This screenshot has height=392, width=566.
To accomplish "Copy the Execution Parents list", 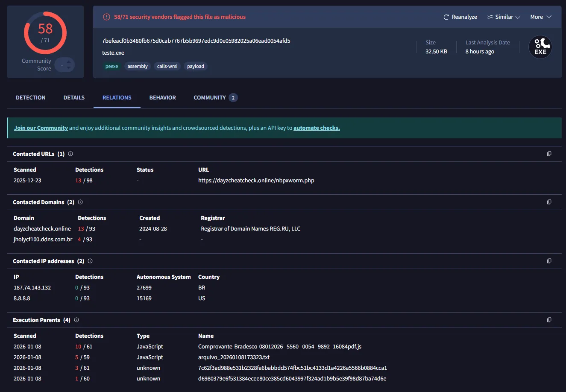I will click(549, 320).
